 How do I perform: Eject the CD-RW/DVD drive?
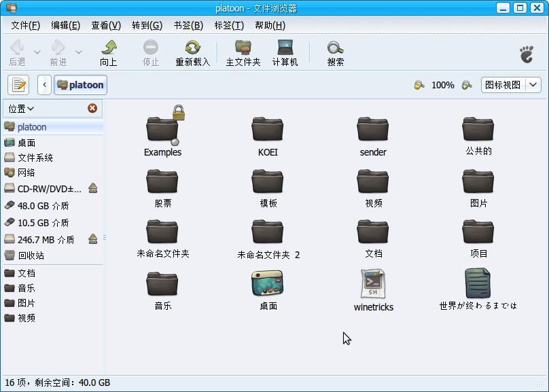(93, 188)
